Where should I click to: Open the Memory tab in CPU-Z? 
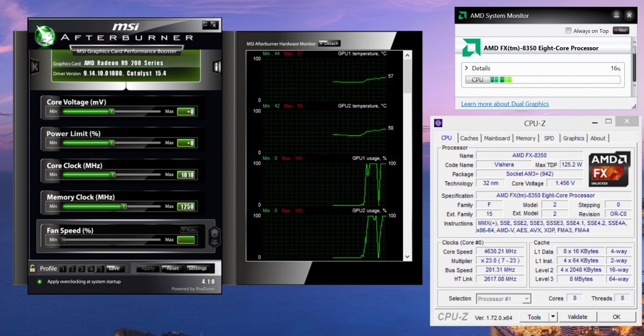(525, 138)
